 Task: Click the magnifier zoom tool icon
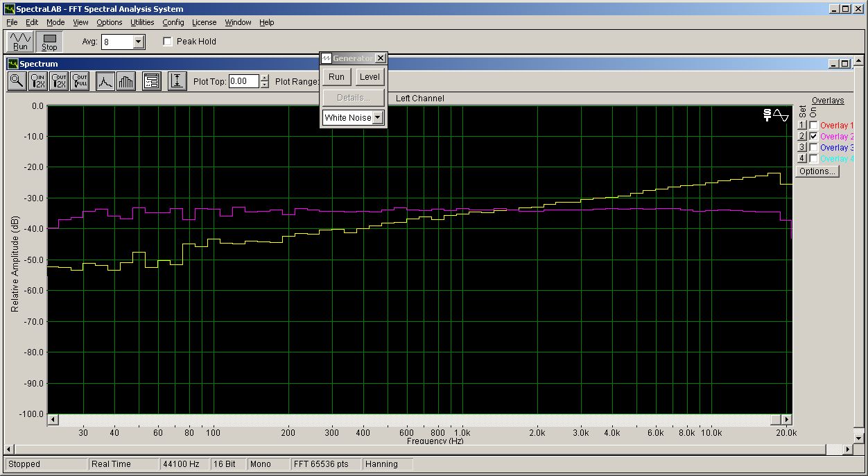pyautogui.click(x=17, y=81)
